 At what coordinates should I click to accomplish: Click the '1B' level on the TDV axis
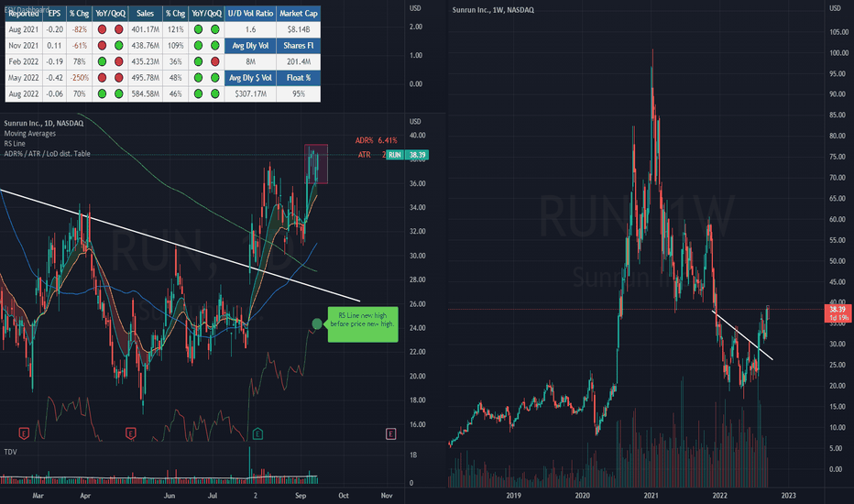(413, 455)
